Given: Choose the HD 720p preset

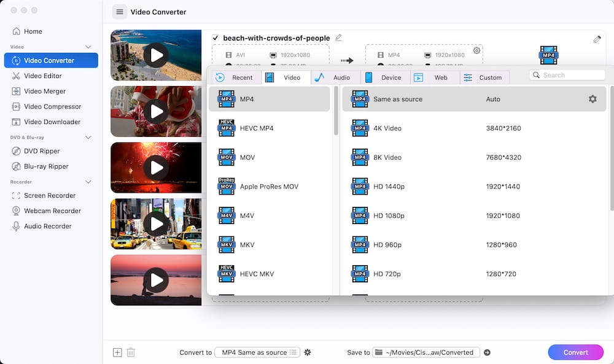Looking at the screenshot, I should click(x=474, y=274).
